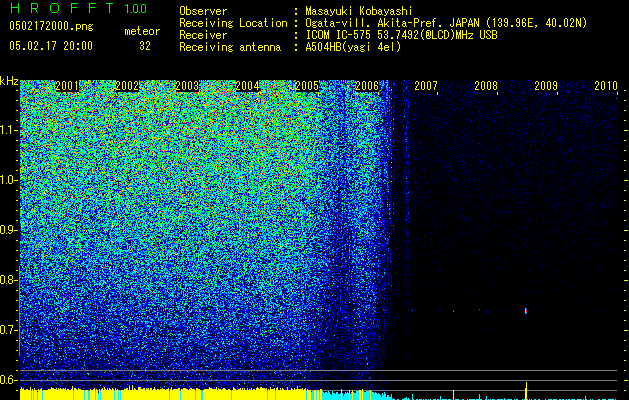Click the yellow spike in the 2009 power graph
The height and width of the screenshot is (400, 629).
[526, 391]
